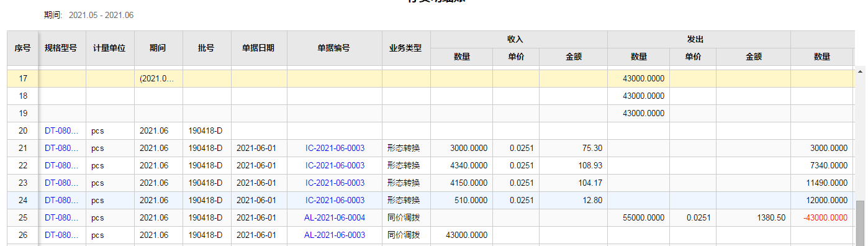
Task: Open document IC-2021-06-0003 in row 21
Action: pos(335,148)
